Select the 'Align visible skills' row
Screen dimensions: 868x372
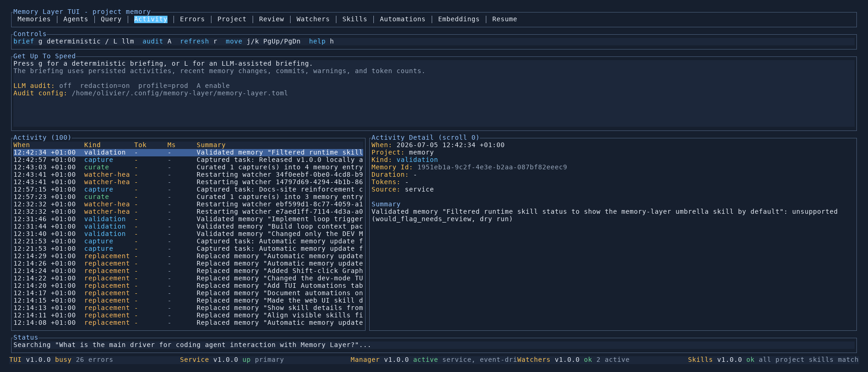point(188,315)
